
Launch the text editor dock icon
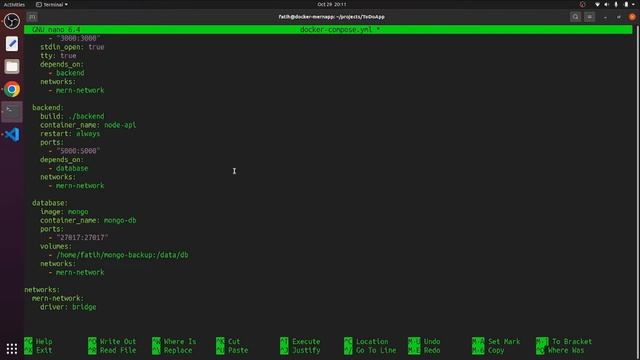[x=12, y=44]
